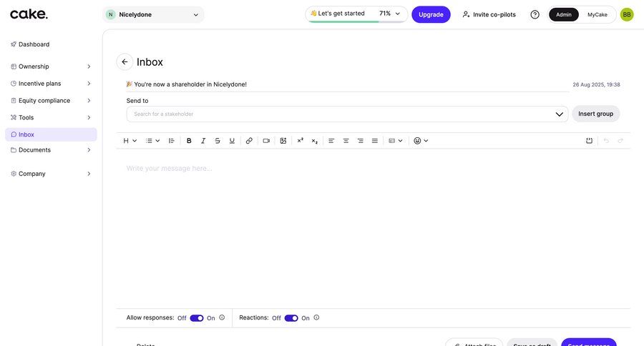The image size is (644, 346).
Task: Toggle the Allow responses switch
Action: (197, 318)
